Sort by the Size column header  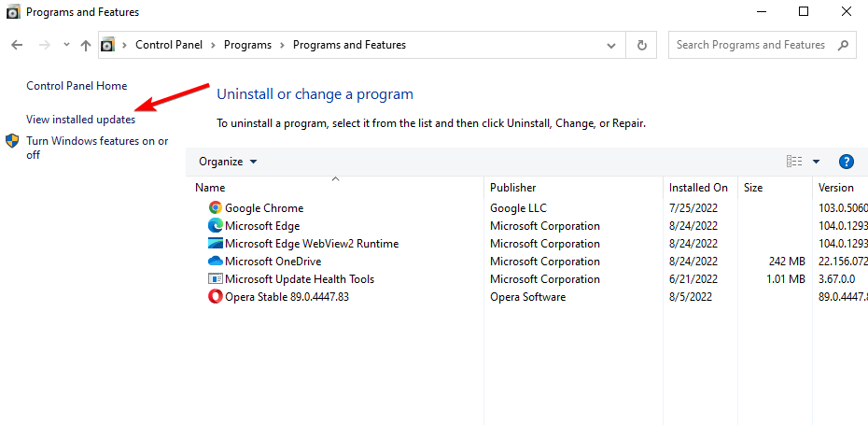pos(753,188)
